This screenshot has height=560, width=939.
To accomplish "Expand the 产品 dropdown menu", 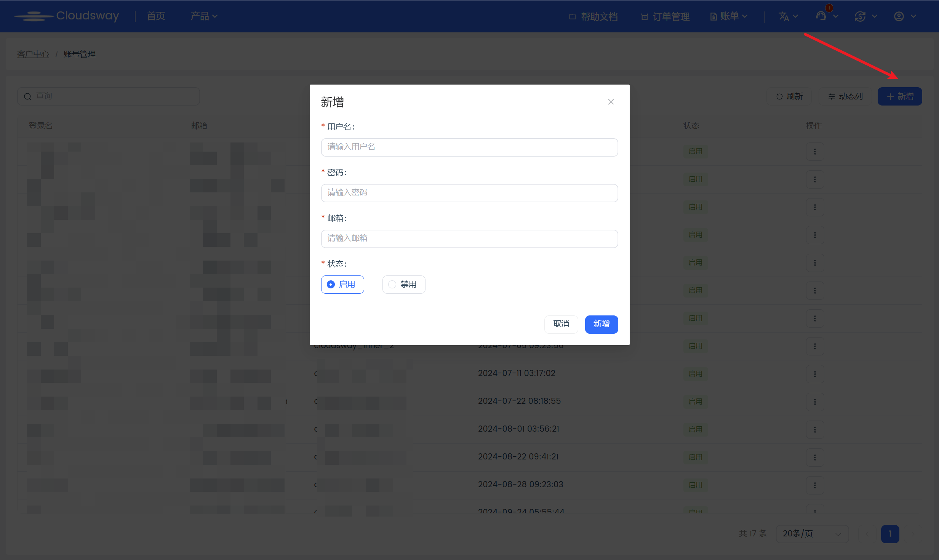I will (x=204, y=16).
